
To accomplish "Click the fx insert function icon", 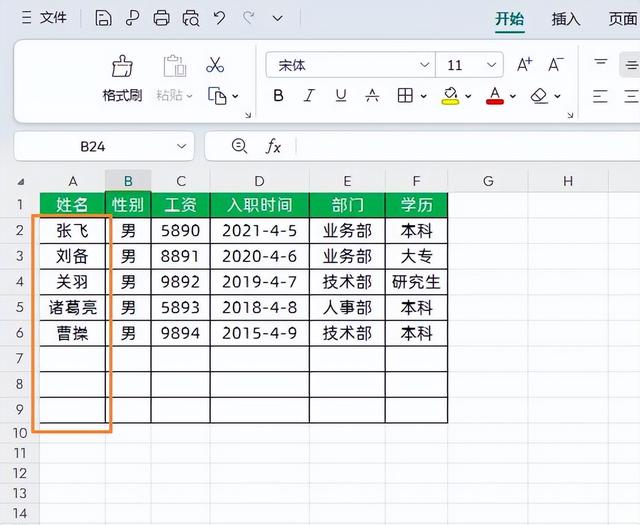I will pyautogui.click(x=273, y=146).
